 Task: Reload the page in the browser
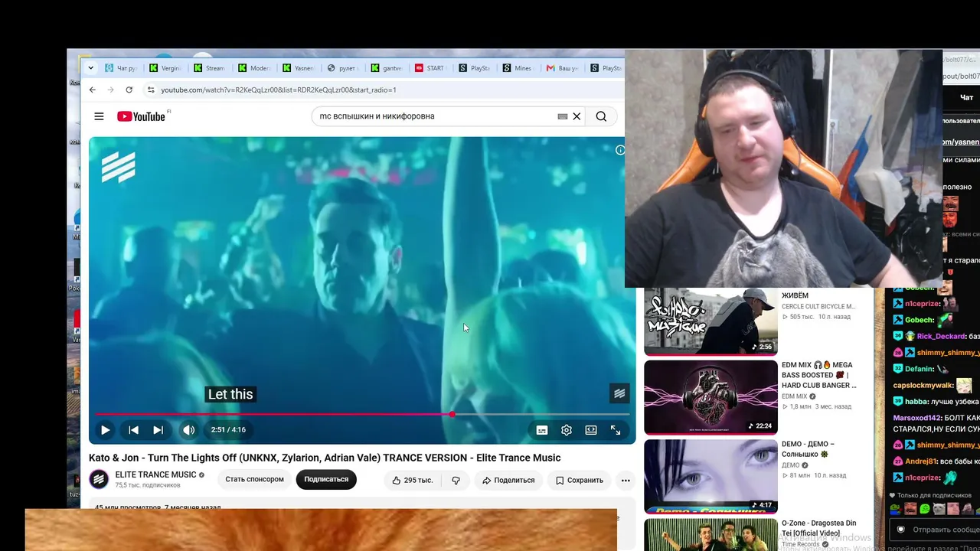[x=129, y=90]
